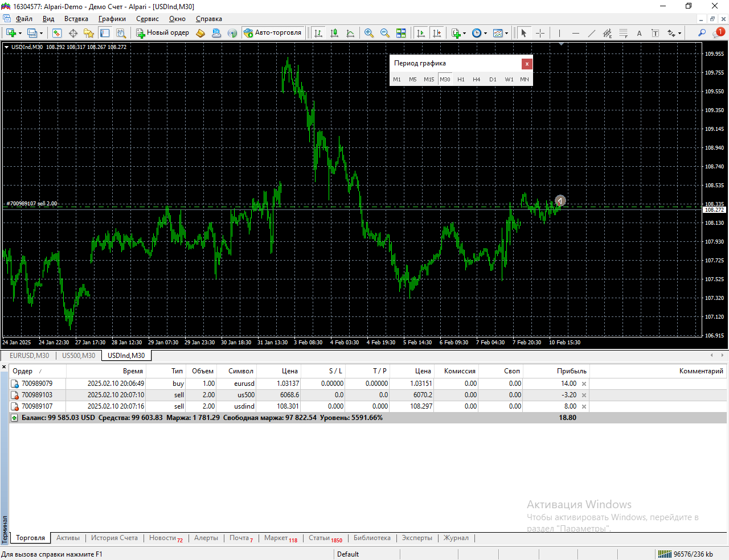Expand the indicators list dropdown
This screenshot has height=560, width=729.
pos(464,33)
